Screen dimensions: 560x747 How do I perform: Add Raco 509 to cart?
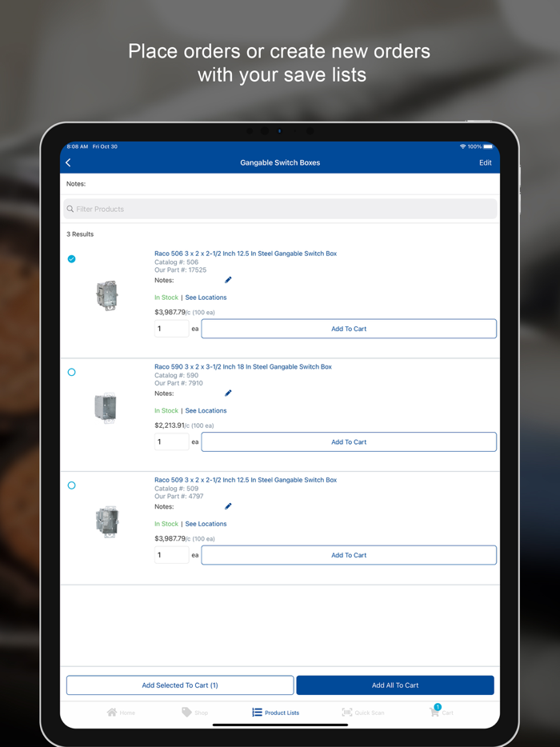click(349, 555)
